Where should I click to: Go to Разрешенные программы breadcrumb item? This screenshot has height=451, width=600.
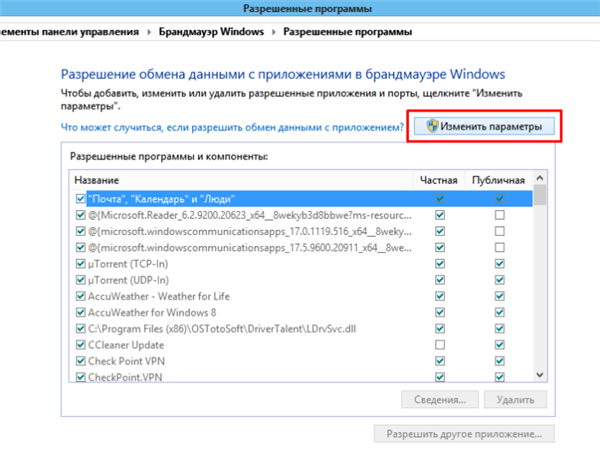pyautogui.click(x=347, y=31)
